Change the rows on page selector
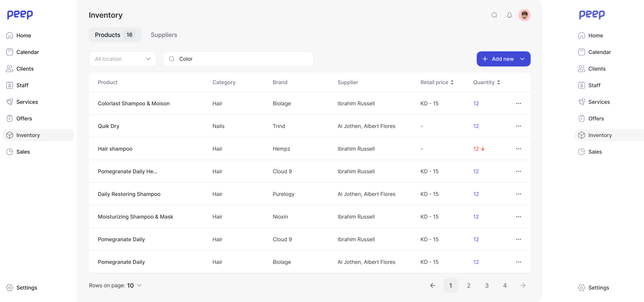 [134, 285]
